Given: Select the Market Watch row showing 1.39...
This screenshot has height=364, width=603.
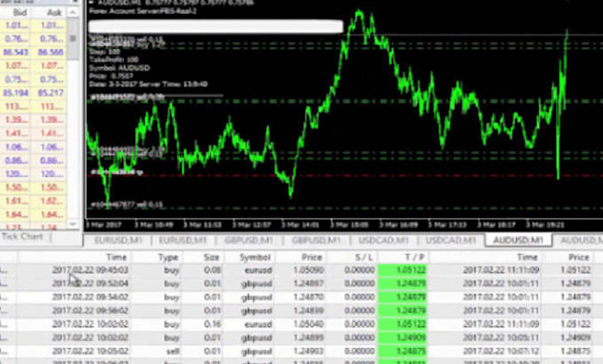Looking at the screenshot, I should click(x=34, y=120).
